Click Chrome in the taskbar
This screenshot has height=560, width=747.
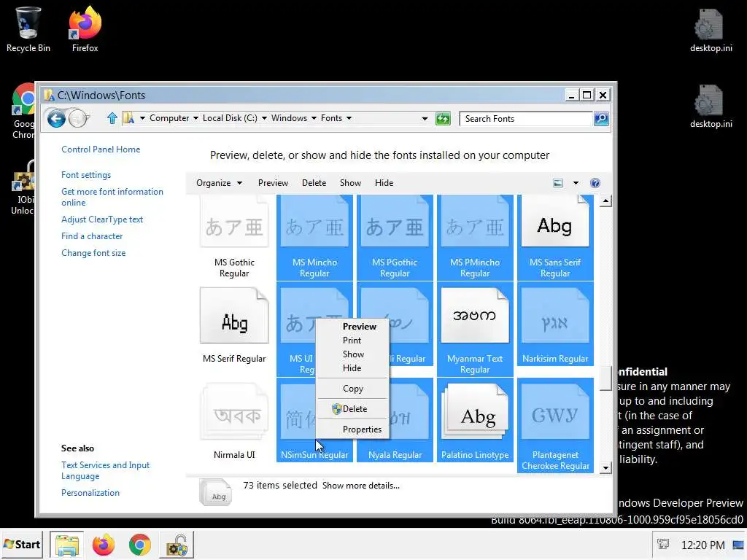[139, 545]
